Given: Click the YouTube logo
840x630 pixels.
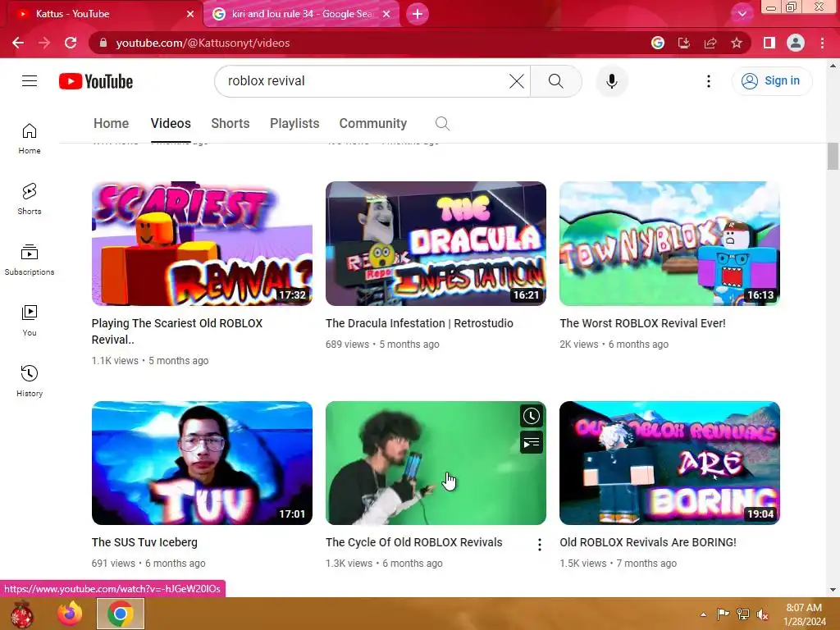Looking at the screenshot, I should [96, 81].
